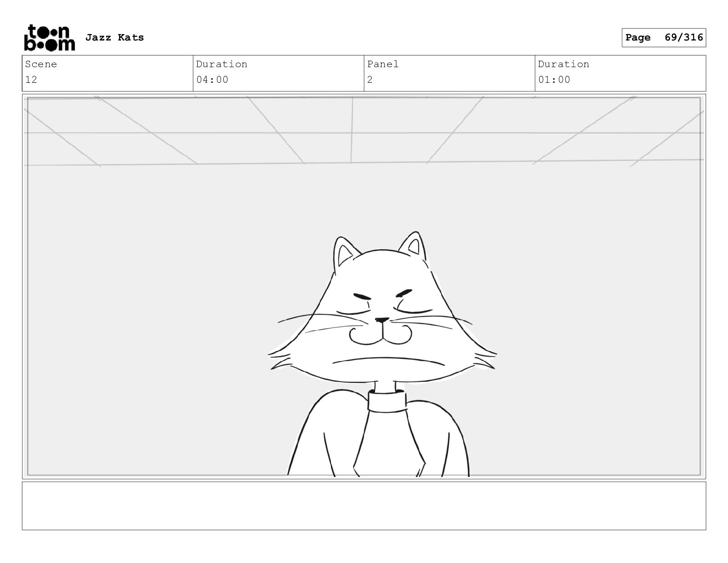Viewport: 728px width, 563px height.
Task: Select the "Jazz Kats" project title
Action: tap(114, 38)
